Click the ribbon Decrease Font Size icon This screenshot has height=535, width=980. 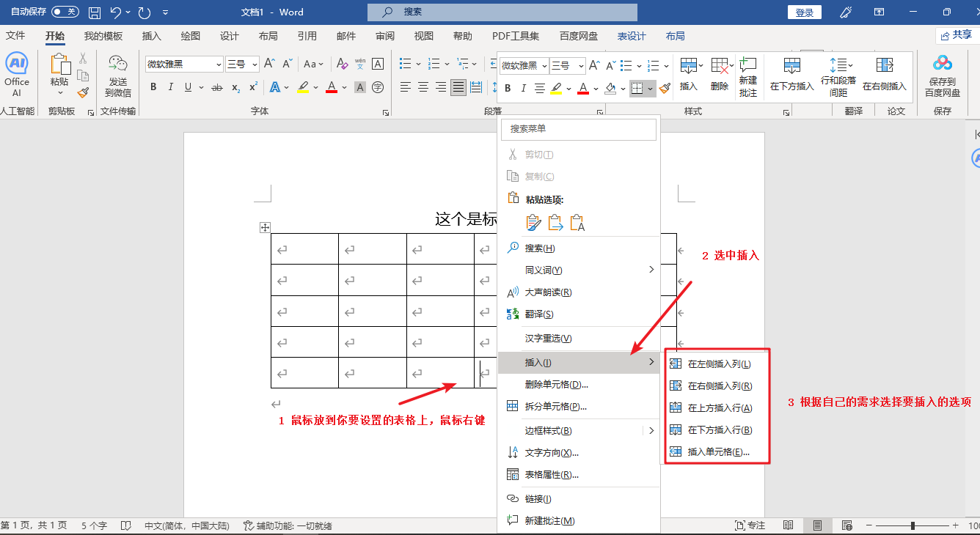288,64
